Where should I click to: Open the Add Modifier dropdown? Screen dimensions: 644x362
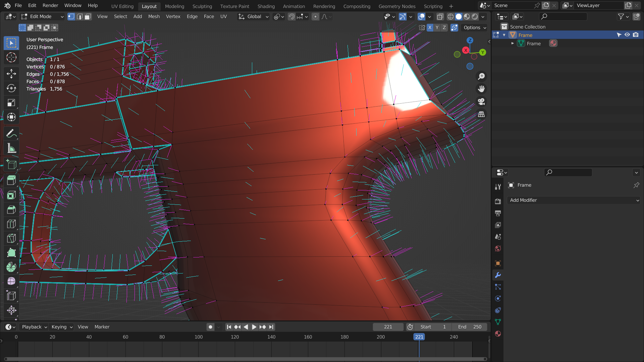pyautogui.click(x=574, y=200)
